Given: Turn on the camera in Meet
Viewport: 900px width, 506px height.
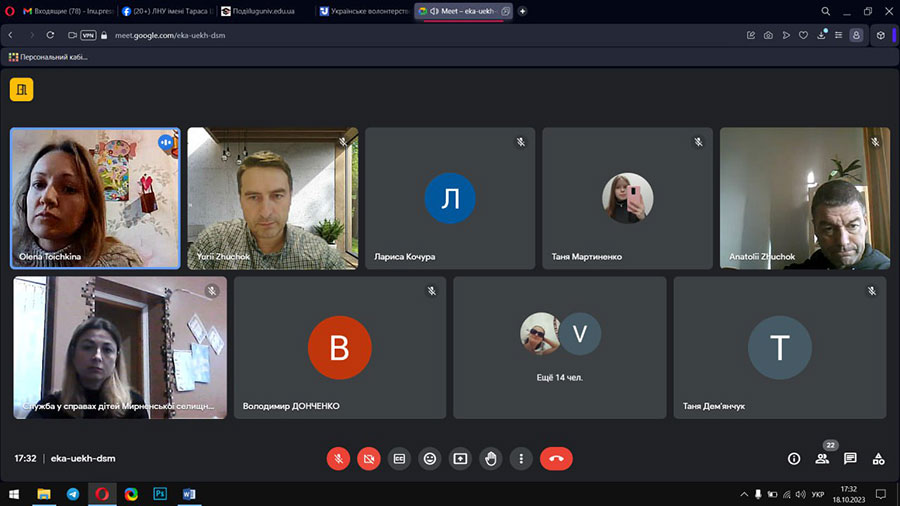Looking at the screenshot, I should (x=368, y=458).
